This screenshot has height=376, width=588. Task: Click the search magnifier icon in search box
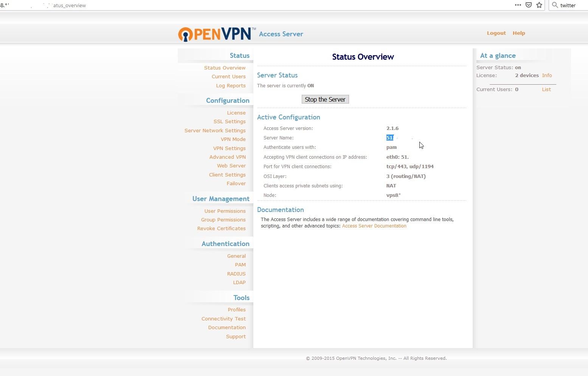pyautogui.click(x=555, y=5)
